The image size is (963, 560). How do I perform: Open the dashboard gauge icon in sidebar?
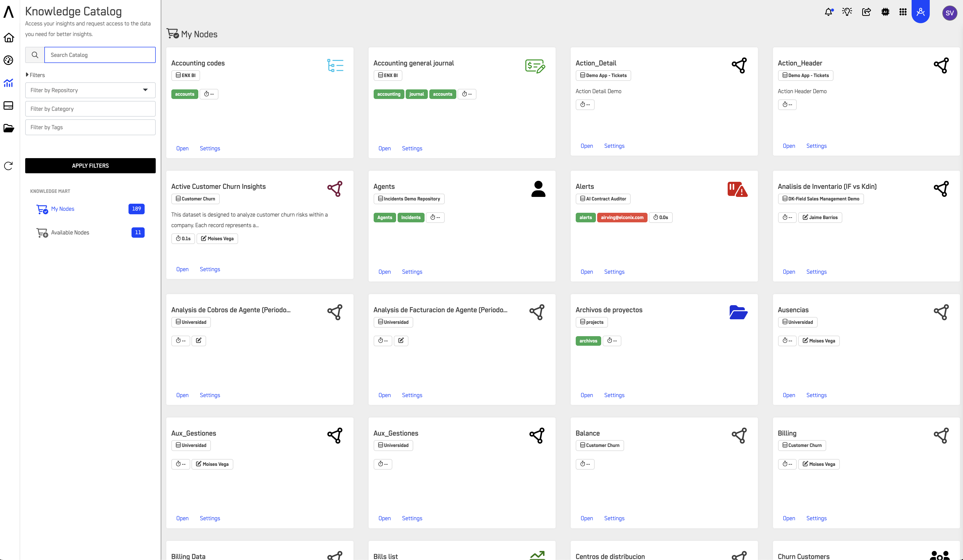click(8, 60)
